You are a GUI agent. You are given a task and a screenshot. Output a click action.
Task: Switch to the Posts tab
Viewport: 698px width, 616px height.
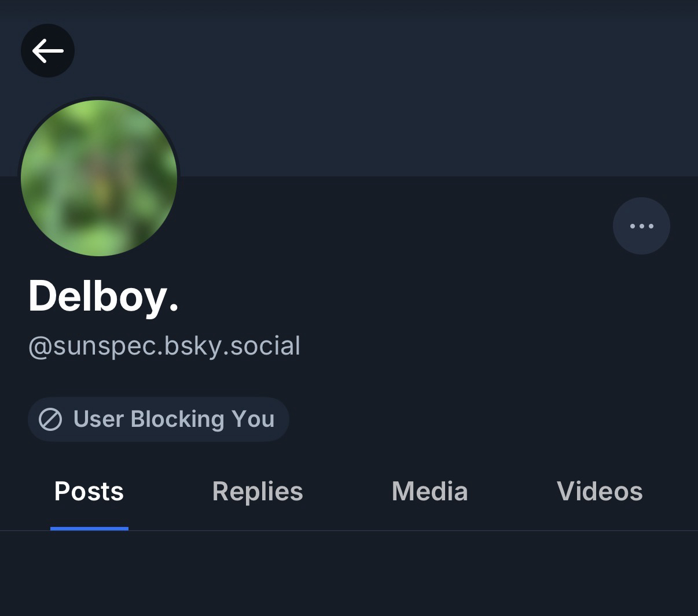[89, 492]
